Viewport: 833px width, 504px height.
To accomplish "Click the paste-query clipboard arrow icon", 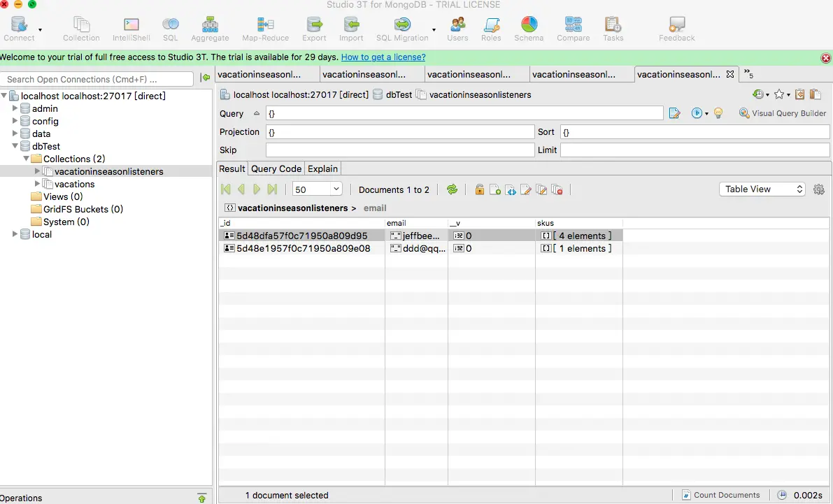I will click(x=799, y=94).
